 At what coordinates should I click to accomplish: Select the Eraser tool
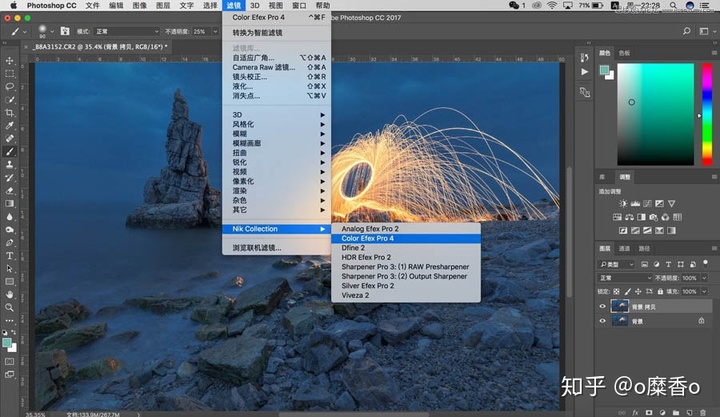pos(9,191)
